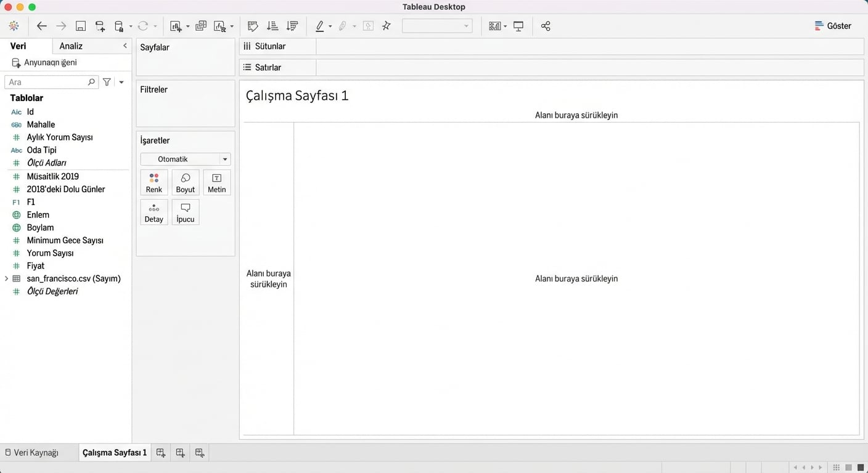Image resolution: width=868 pixels, height=473 pixels.
Task: Click the swap rows and columns icon
Action: pyautogui.click(x=253, y=26)
